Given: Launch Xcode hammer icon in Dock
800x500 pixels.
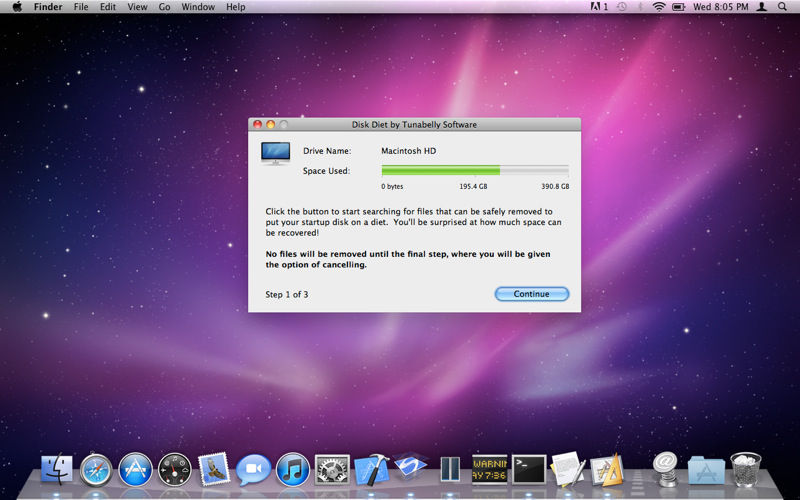Looking at the screenshot, I should point(371,469).
